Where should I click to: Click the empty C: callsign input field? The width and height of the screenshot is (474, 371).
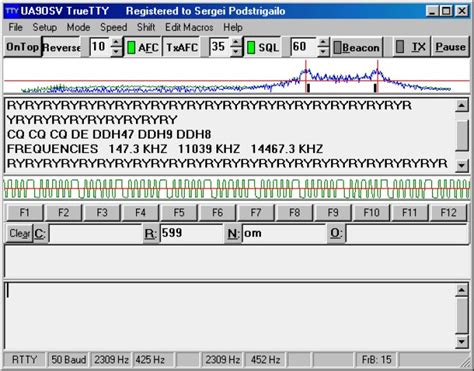point(95,233)
